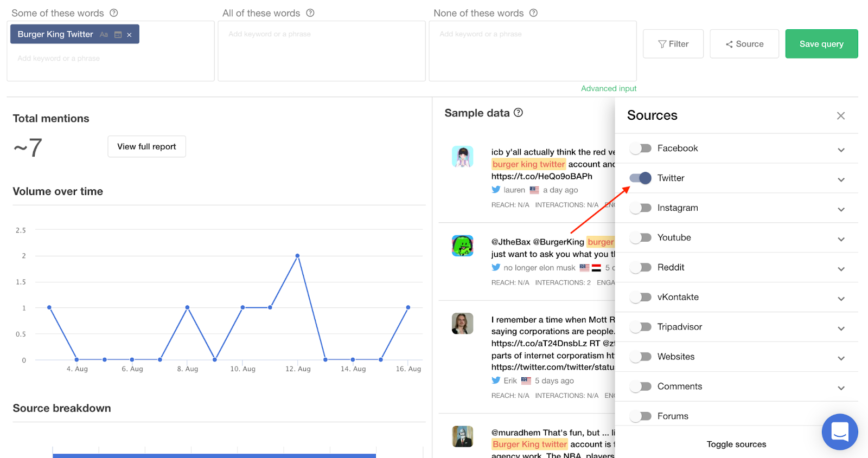Viewport: 868px width, 458px height.
Task: Click the US flag next to no longer elon musk
Action: [584, 268]
